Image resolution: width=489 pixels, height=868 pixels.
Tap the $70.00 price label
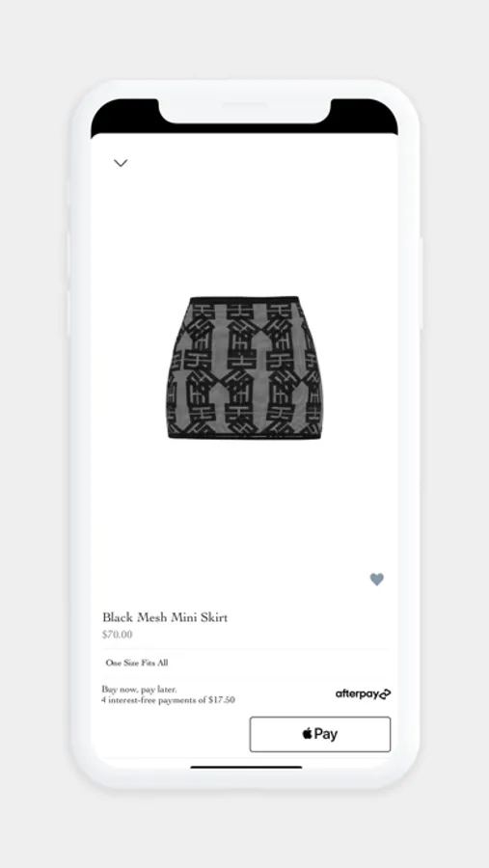(x=118, y=635)
